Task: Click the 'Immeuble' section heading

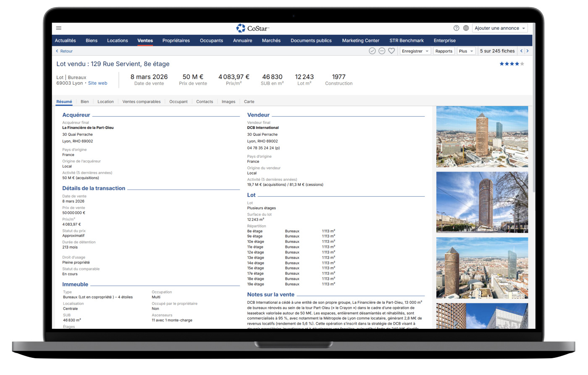Action: click(x=75, y=284)
